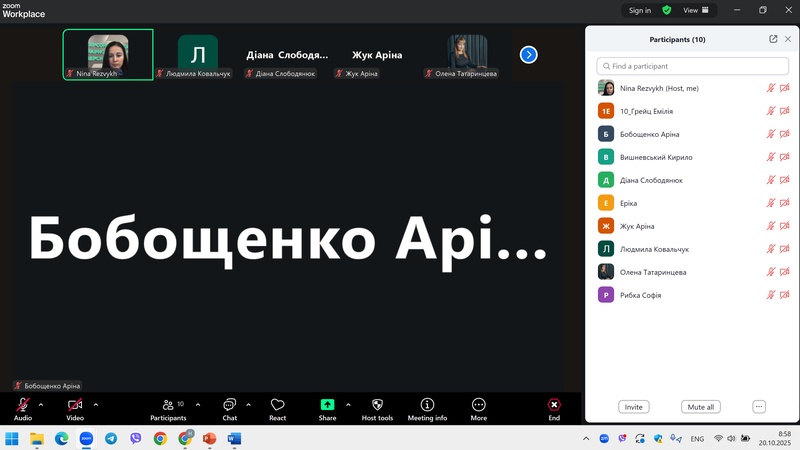Image resolution: width=800 pixels, height=450 pixels.
Task: Pop out the Participants panel
Action: coord(773,39)
